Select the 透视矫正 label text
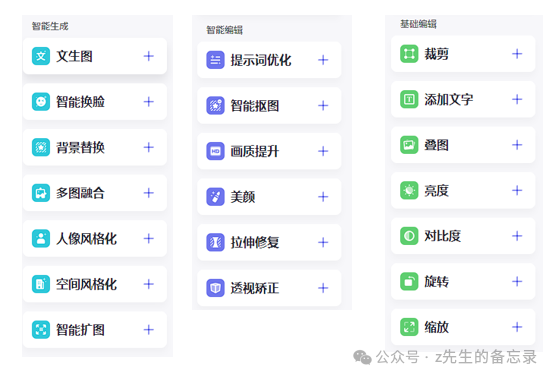The height and width of the screenshot is (379, 555). click(255, 288)
